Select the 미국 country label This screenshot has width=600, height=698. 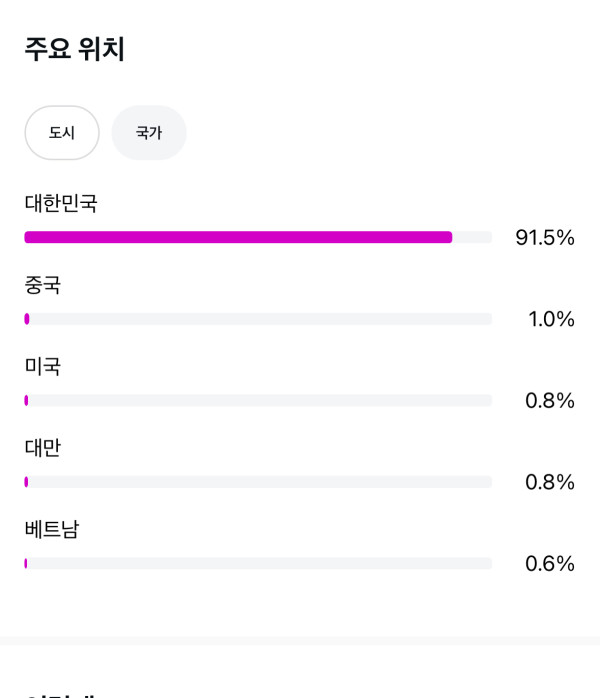[x=43, y=367]
